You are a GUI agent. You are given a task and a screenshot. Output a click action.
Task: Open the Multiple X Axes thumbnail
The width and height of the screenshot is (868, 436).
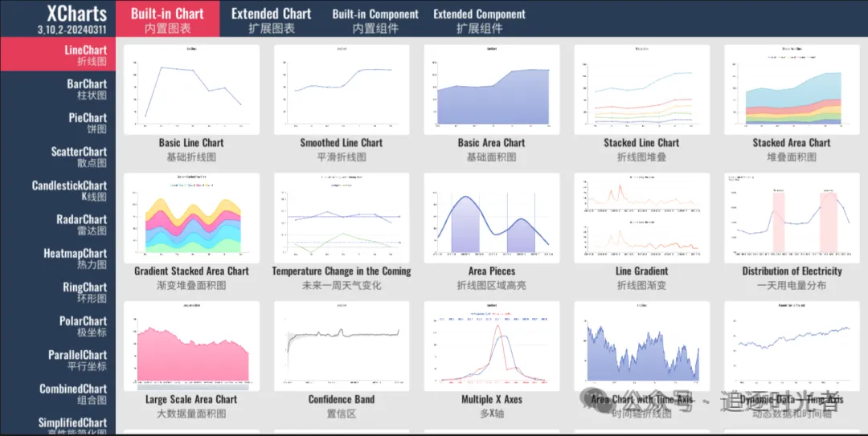click(x=492, y=346)
